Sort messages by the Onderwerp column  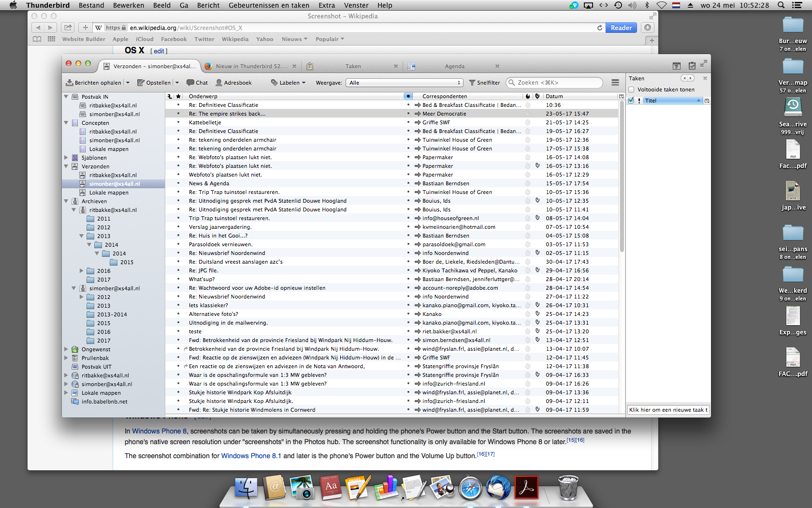click(295, 96)
